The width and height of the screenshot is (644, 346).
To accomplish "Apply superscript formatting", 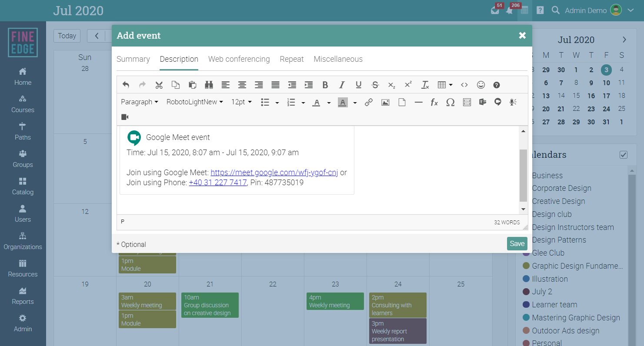I will click(x=408, y=85).
